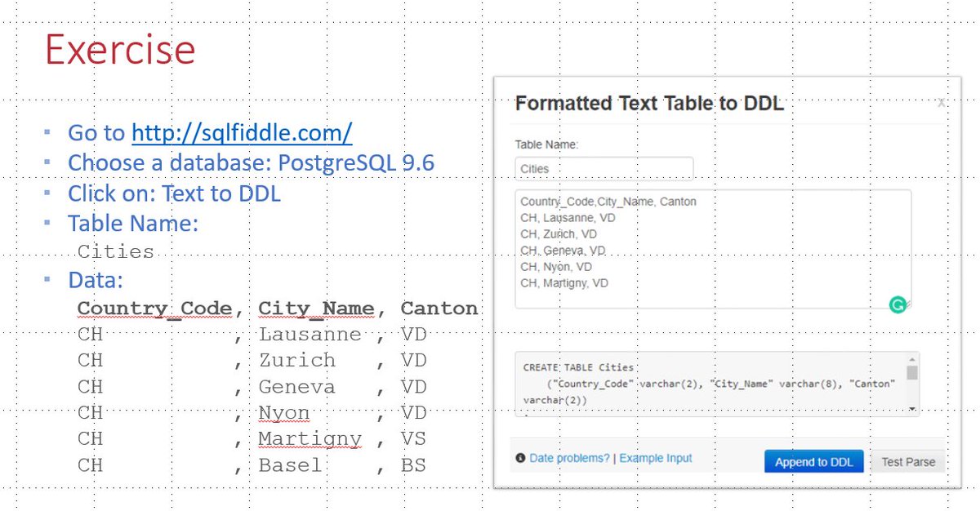
Task: Click the 'CH, Martigny, VD' line in textarea
Action: click(564, 283)
